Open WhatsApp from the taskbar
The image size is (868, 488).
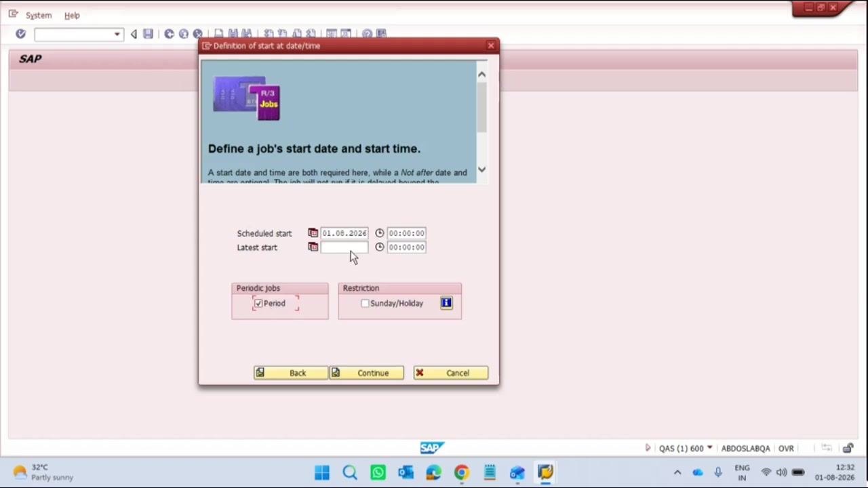pos(378,472)
